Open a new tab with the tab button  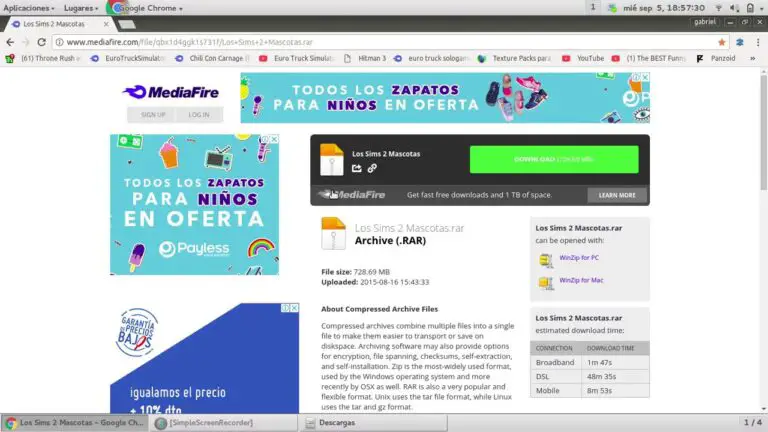[127, 24]
